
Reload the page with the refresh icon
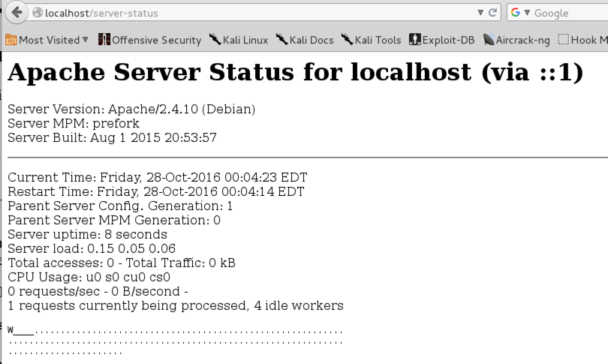(492, 13)
